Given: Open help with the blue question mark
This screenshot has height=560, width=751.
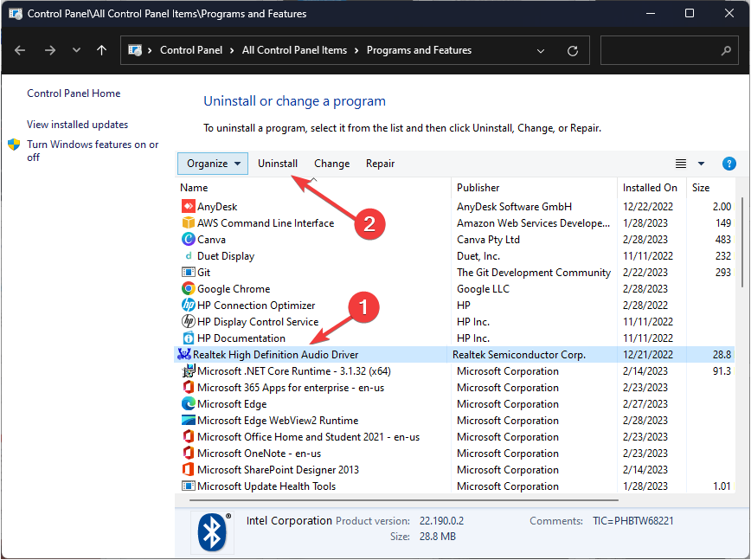Looking at the screenshot, I should click(729, 164).
